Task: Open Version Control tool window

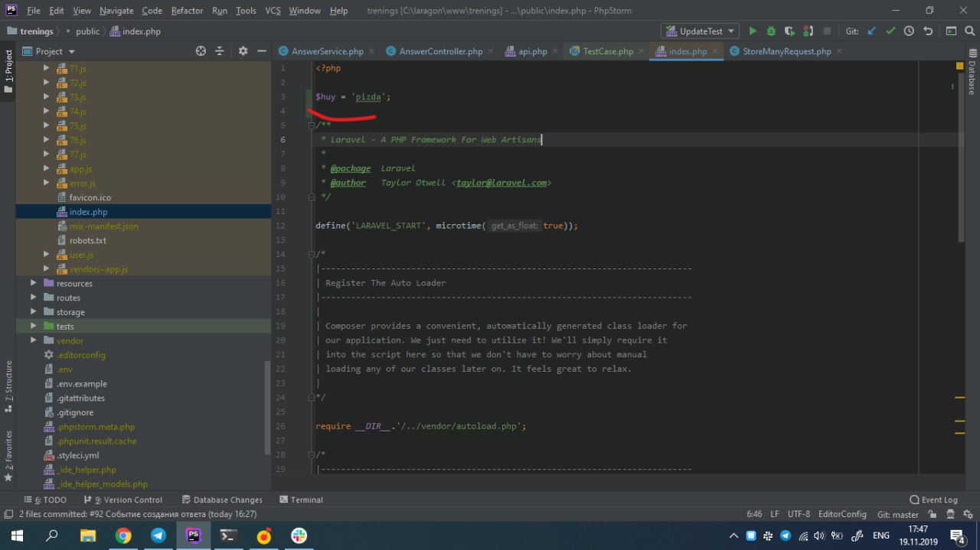Action: tap(122, 500)
